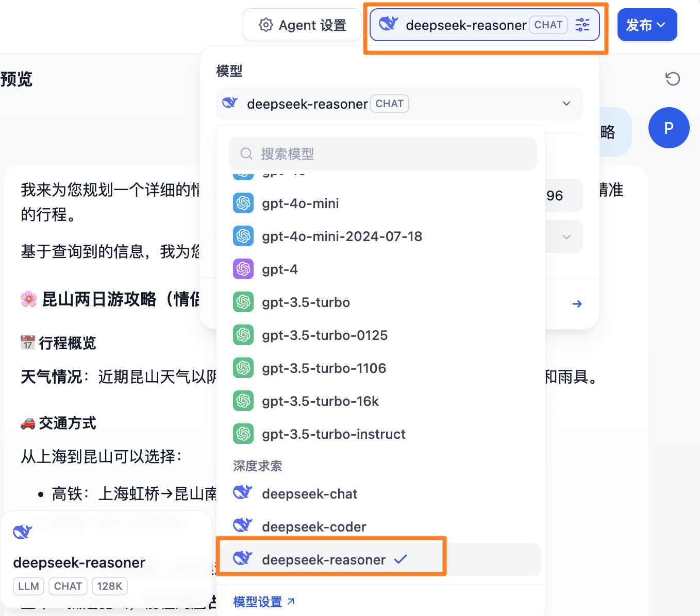The height and width of the screenshot is (616, 700).
Task: Click the OpenAI icon beside gpt-4o-mini
Action: click(243, 203)
